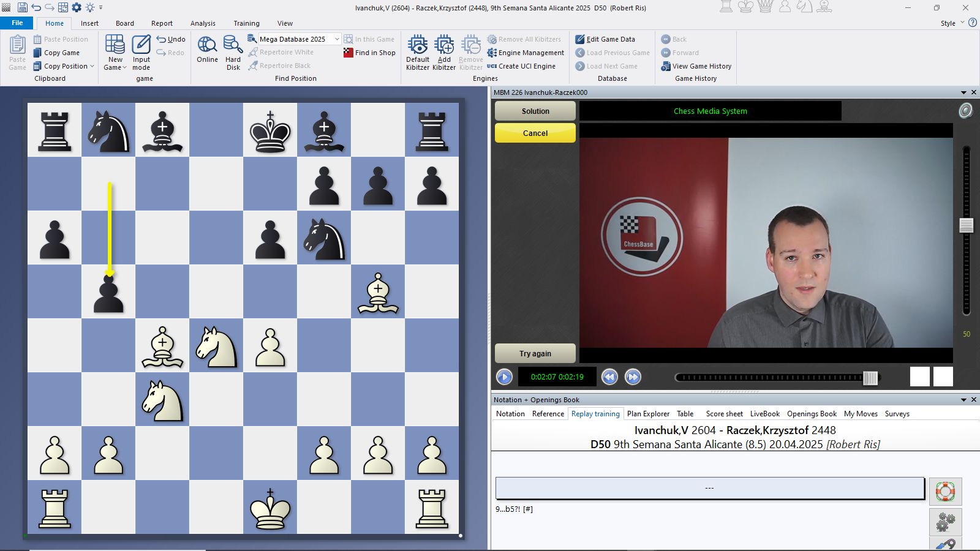Fast forward the video
Screen dimensions: 980x551
click(633, 377)
